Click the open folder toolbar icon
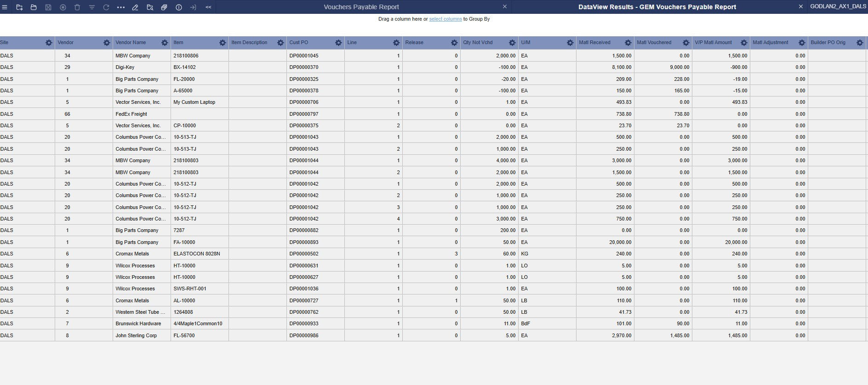Viewport: 868px width, 385px height. coord(34,7)
